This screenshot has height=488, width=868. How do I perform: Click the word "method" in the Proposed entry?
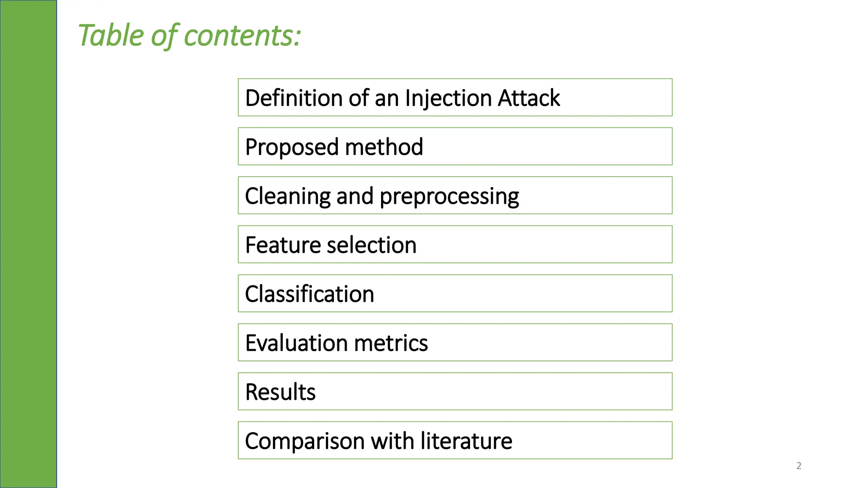(384, 147)
